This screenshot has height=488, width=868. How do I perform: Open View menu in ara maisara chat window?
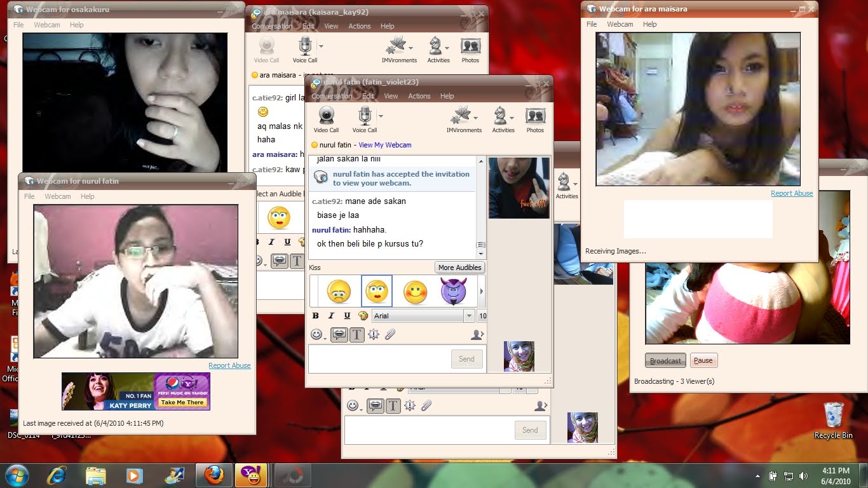coord(331,26)
